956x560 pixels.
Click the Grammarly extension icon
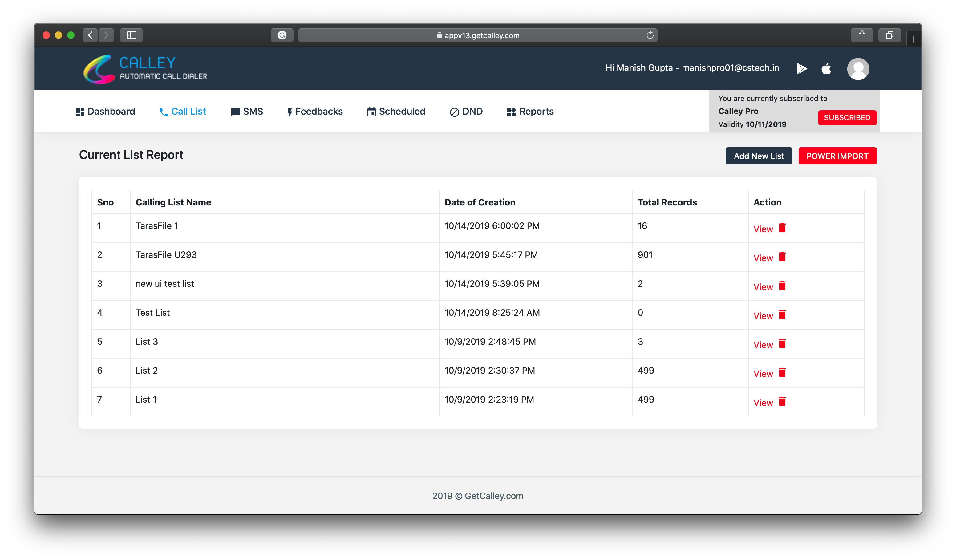click(282, 35)
